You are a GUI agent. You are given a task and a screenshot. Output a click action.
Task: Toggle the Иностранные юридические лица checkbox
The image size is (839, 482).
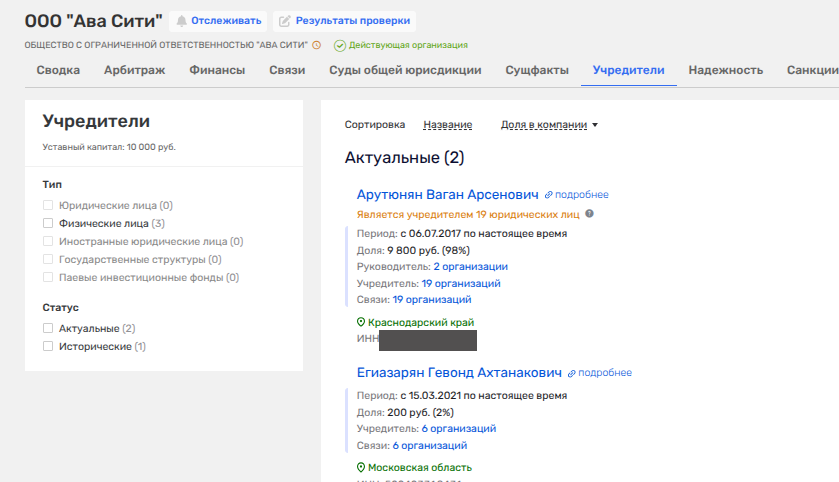pyautogui.click(x=48, y=241)
